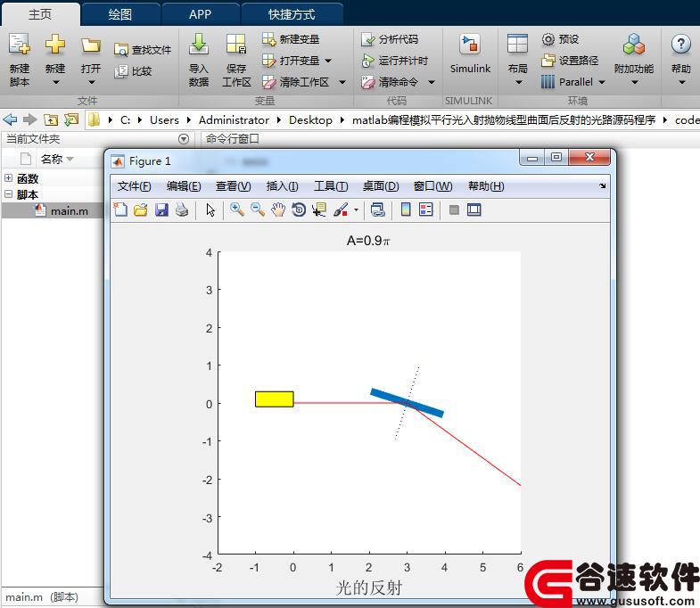Click Save Workspace (保存工作区) icon
The width and height of the screenshot is (700, 608).
(236, 45)
